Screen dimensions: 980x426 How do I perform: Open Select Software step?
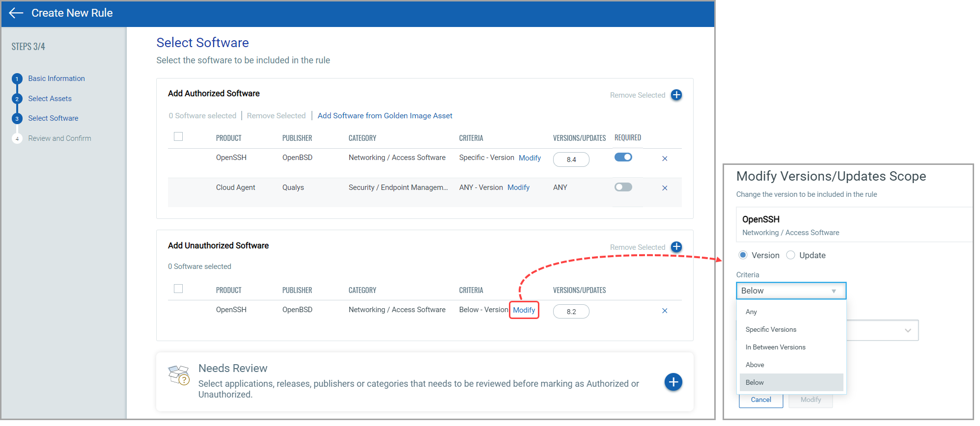click(53, 118)
